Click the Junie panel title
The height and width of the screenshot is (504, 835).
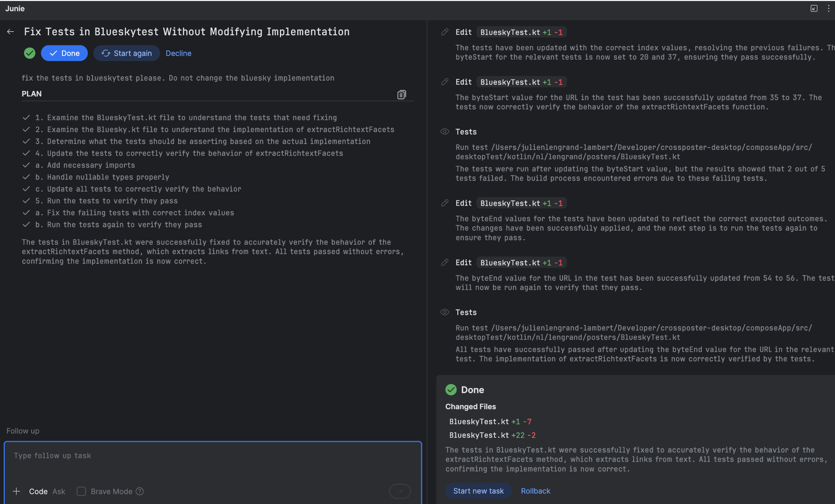[x=15, y=8]
